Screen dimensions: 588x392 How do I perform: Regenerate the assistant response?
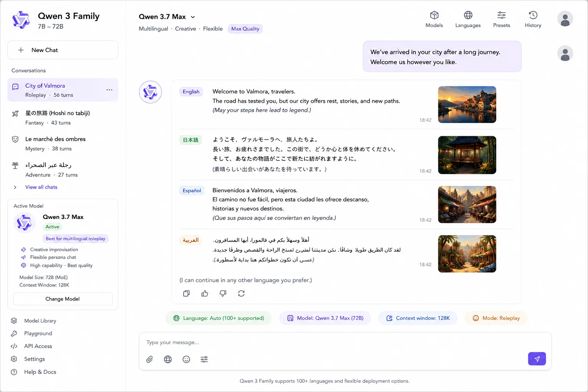point(241,294)
